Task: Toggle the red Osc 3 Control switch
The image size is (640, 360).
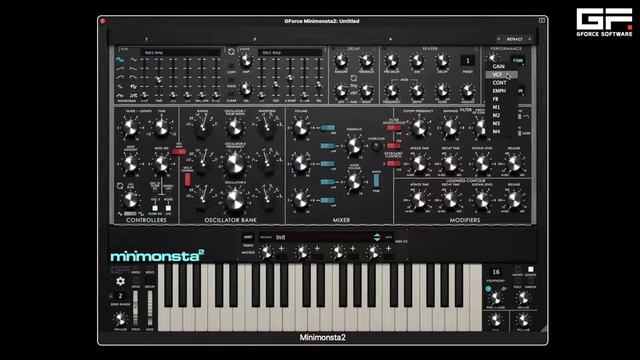Action: 188,180
